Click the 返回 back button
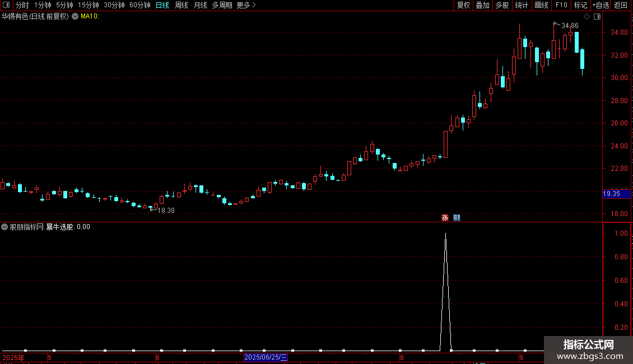Image resolution: width=633 pixels, height=364 pixels. tap(621, 5)
